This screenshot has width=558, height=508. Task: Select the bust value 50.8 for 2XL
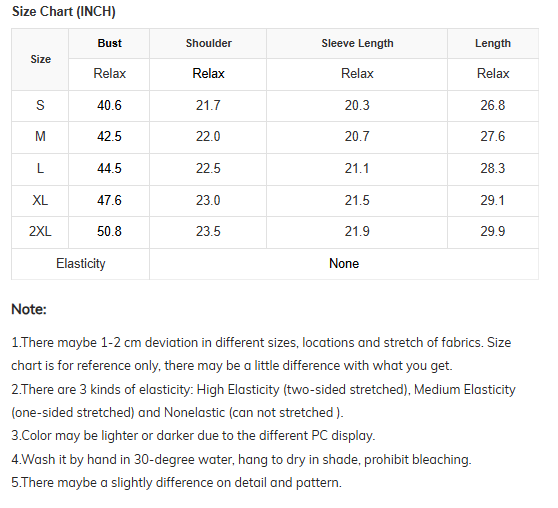coord(109,231)
